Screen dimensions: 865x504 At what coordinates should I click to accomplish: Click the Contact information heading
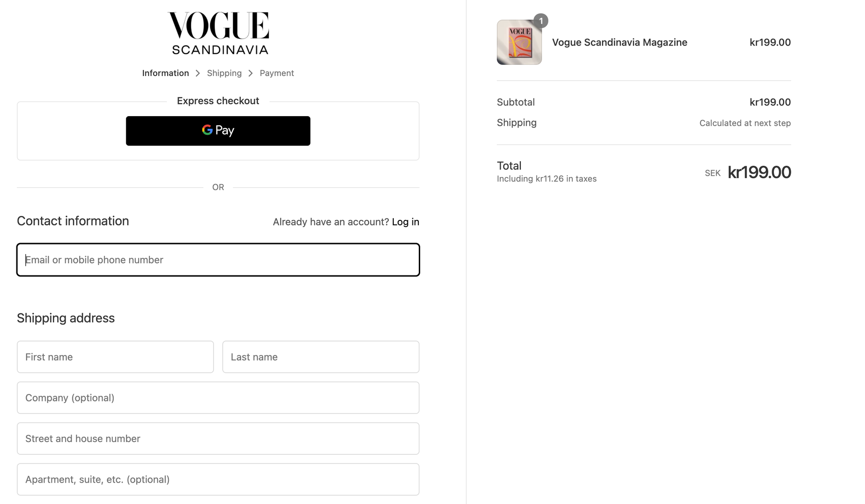tap(73, 221)
